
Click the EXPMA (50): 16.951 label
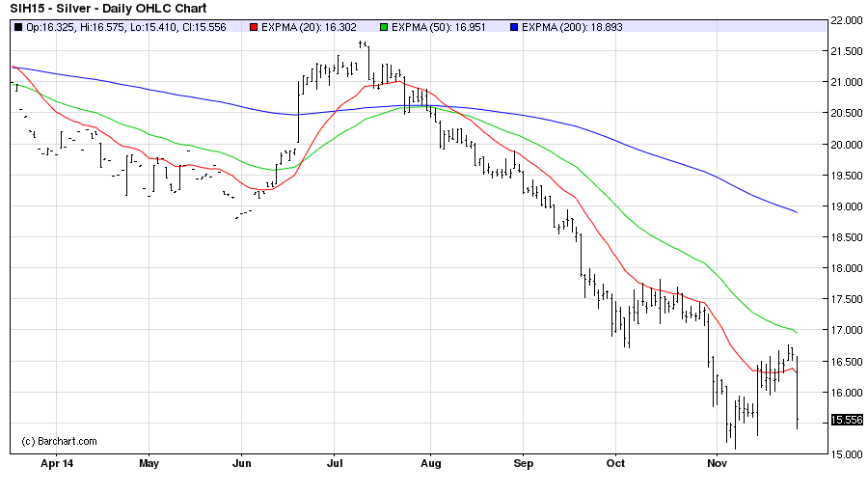coord(439,27)
